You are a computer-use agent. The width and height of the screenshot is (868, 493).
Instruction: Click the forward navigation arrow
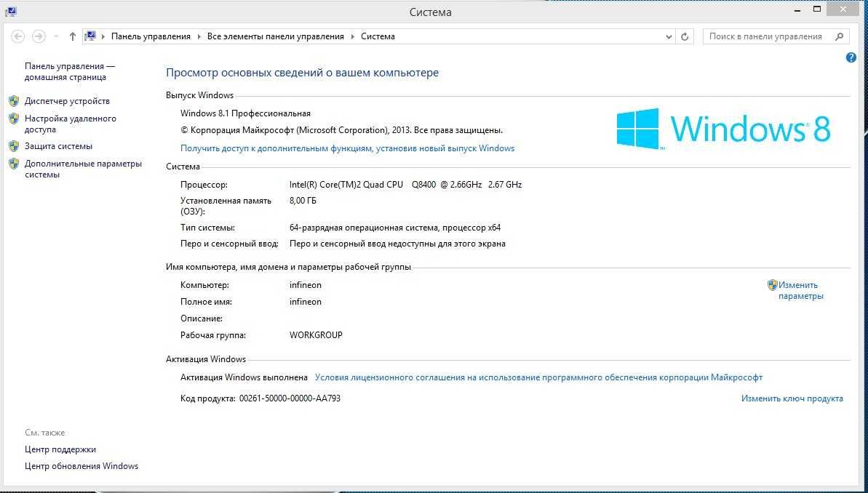[x=39, y=36]
